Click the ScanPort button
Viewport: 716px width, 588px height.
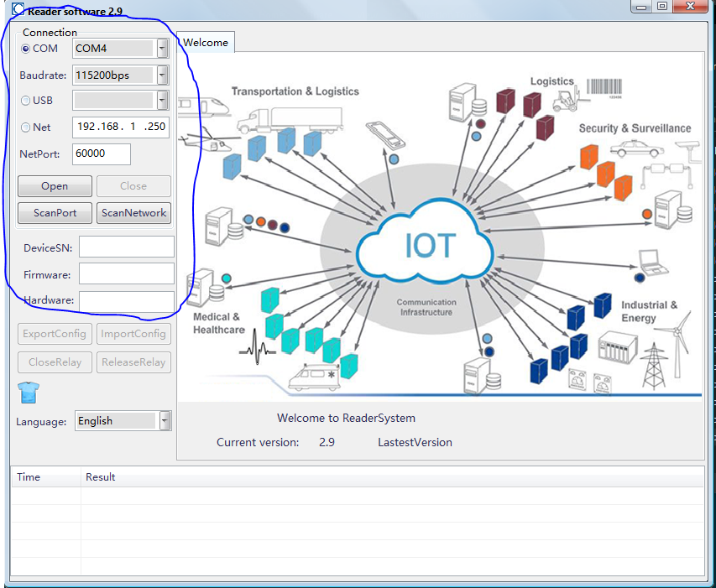point(55,213)
